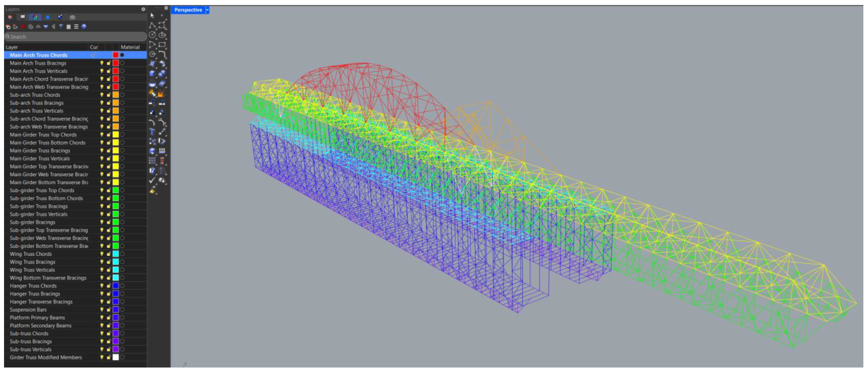Open the Main Girder Truss Top Chords color swatch

[x=116, y=135]
